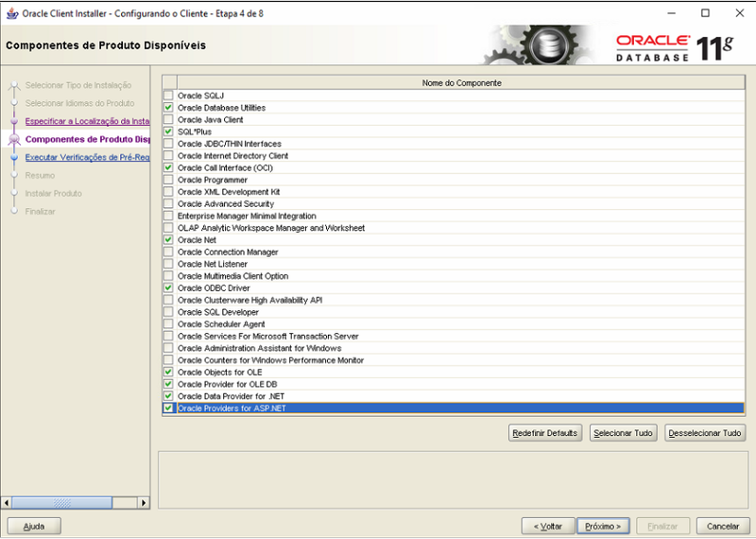Enable Oracle Counters for Windows Performance Monitor checkbox

click(x=168, y=360)
